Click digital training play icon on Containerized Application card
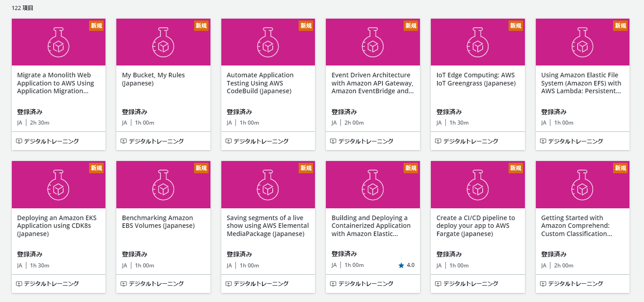Screen dimensions: 644x302 (x=334, y=284)
